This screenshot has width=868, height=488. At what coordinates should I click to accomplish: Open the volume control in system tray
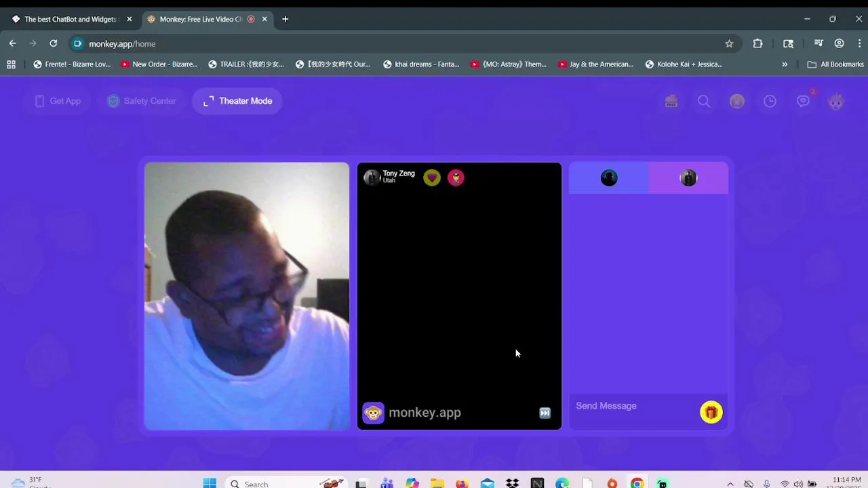point(798,484)
